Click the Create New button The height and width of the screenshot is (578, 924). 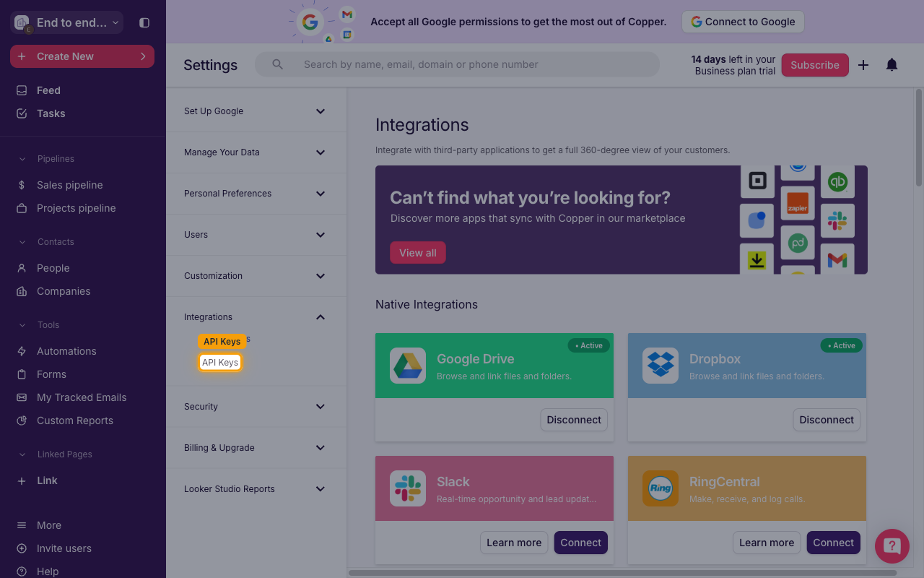point(82,56)
